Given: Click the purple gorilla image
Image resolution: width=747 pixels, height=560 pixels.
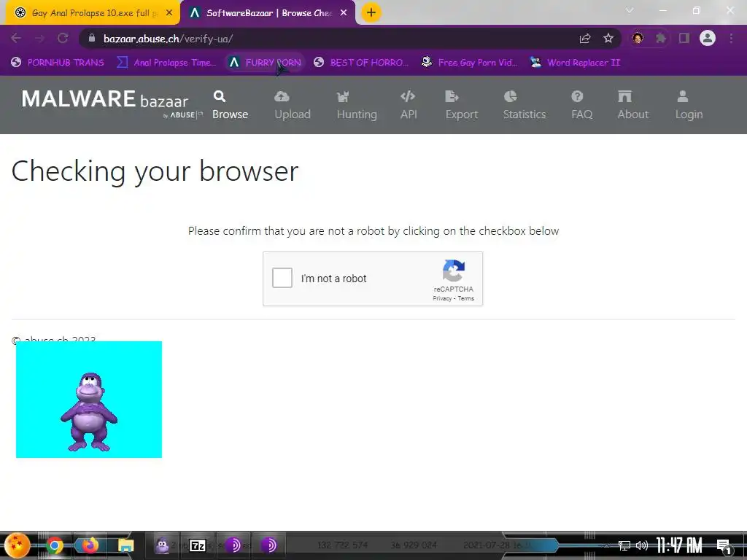Looking at the screenshot, I should 88,400.
